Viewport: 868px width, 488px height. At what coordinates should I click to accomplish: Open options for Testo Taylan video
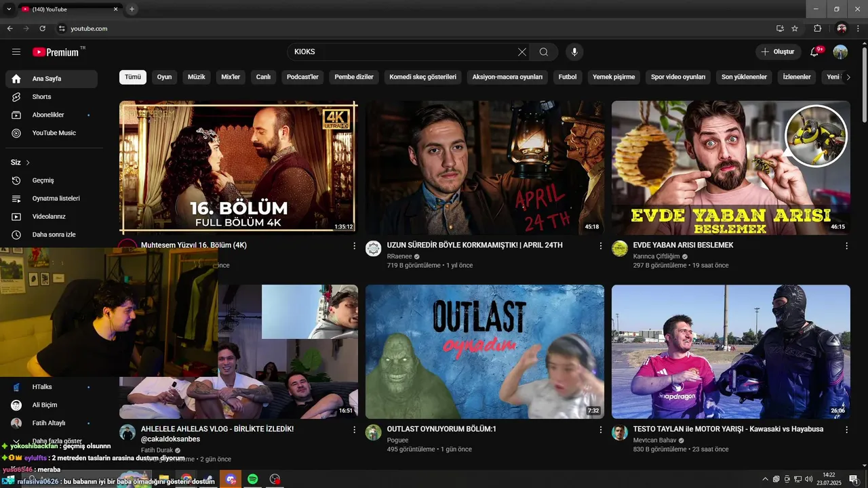846,430
